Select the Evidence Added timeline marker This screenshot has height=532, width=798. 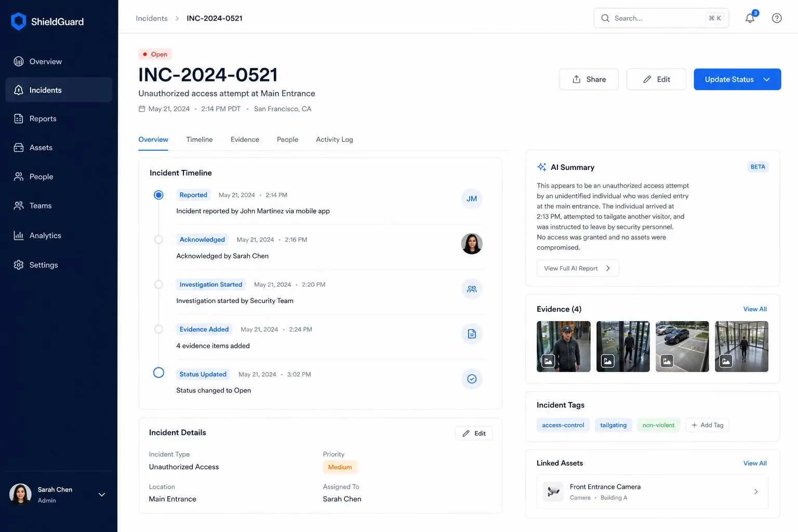[x=158, y=329]
